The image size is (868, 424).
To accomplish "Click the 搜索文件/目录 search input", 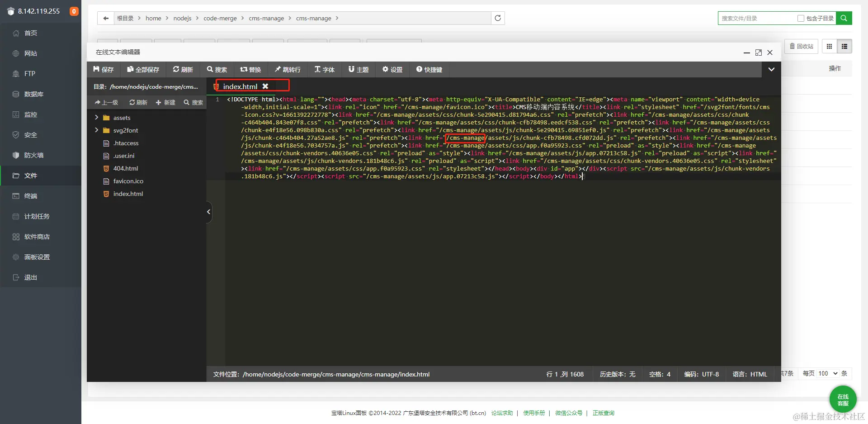I will pyautogui.click(x=757, y=18).
